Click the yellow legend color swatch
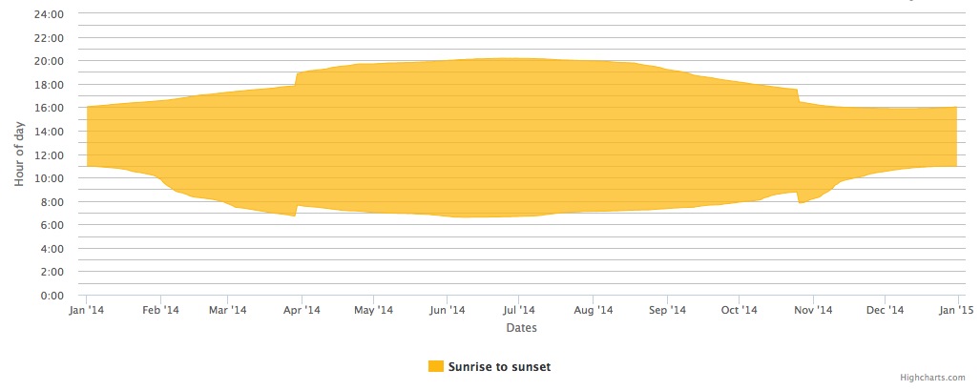Image resolution: width=980 pixels, height=390 pixels. (x=436, y=367)
